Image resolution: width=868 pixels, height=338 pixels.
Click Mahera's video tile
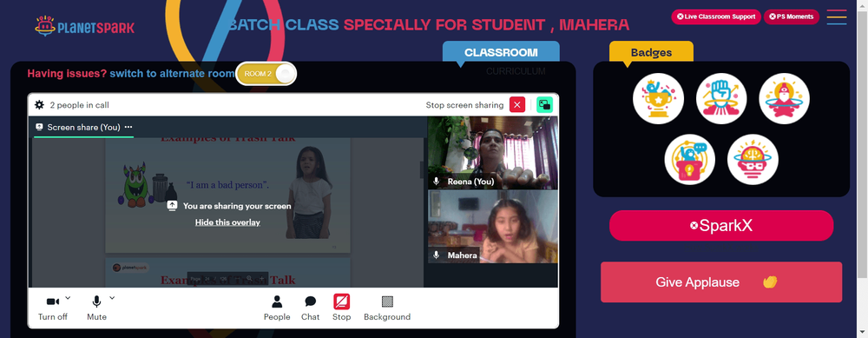tap(493, 227)
